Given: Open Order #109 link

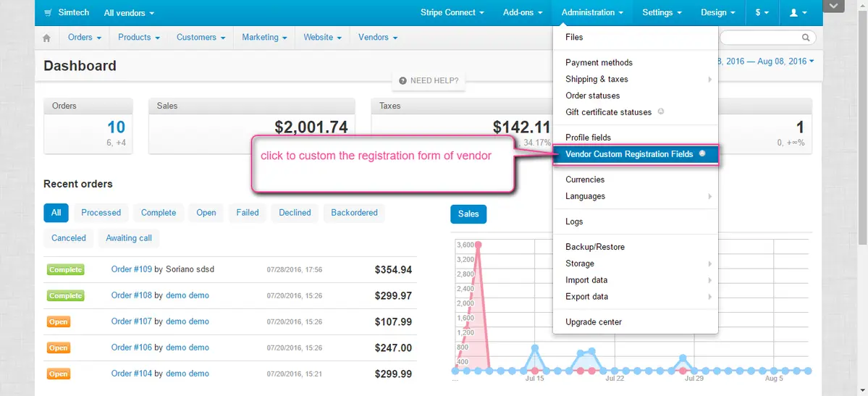Looking at the screenshot, I should pyautogui.click(x=131, y=269).
